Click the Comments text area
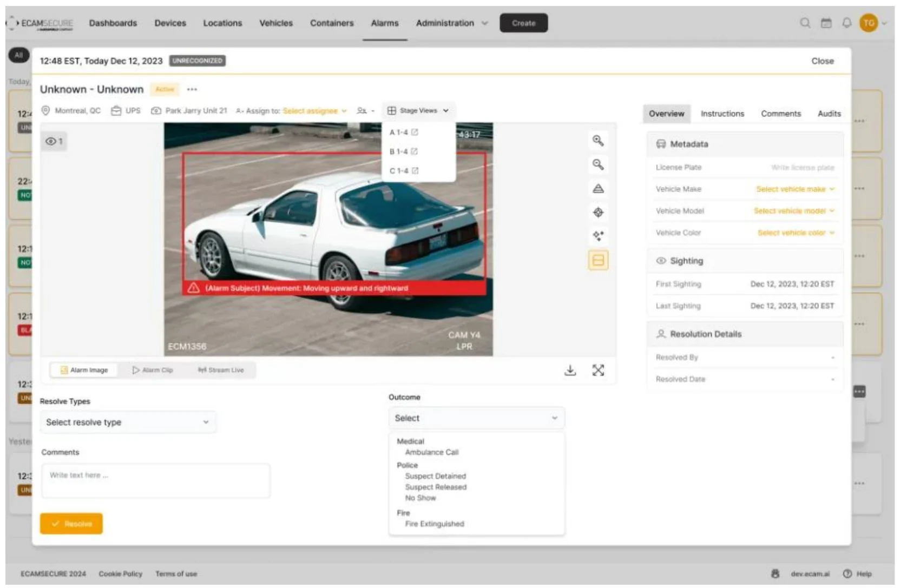This screenshot has width=900, height=588. pyautogui.click(x=155, y=480)
